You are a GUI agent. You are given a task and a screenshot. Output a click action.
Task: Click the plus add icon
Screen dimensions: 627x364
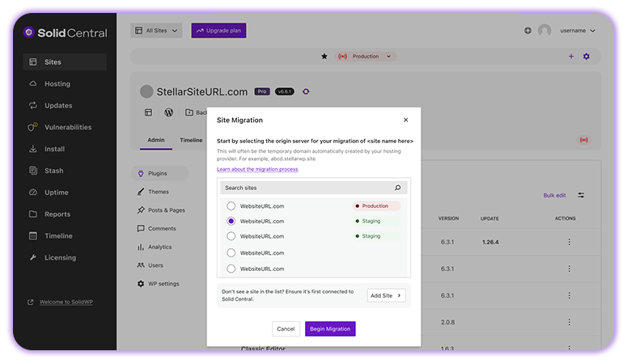tap(571, 57)
